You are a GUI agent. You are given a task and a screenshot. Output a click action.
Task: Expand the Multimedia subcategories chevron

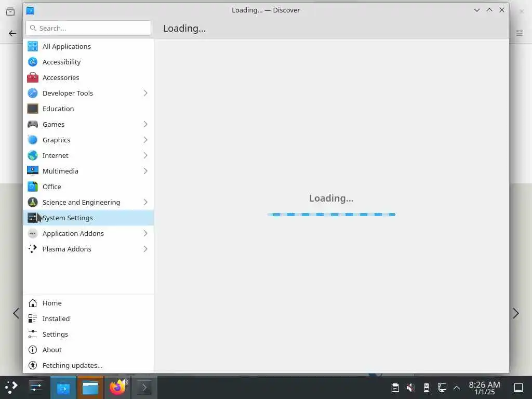(145, 171)
